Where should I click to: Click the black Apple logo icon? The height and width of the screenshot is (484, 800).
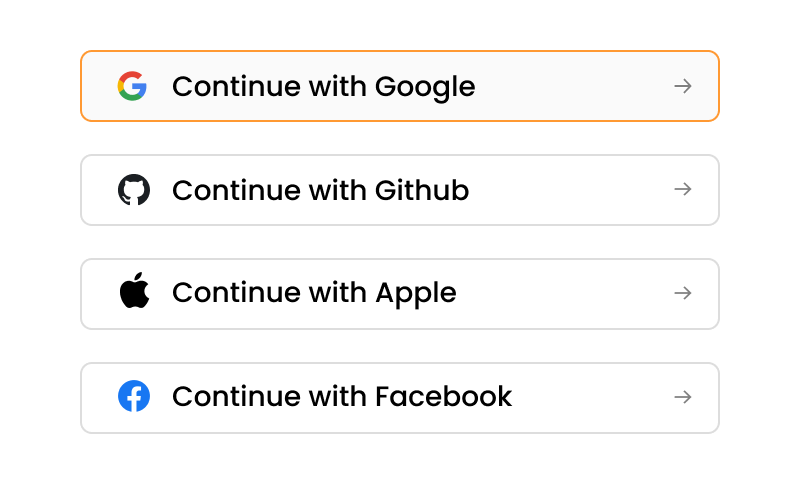click(x=134, y=293)
